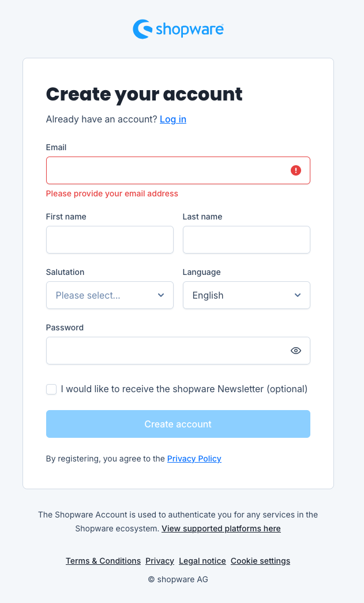Enable the Shopware Newsletter checkbox
This screenshot has height=603, width=364.
(x=51, y=389)
